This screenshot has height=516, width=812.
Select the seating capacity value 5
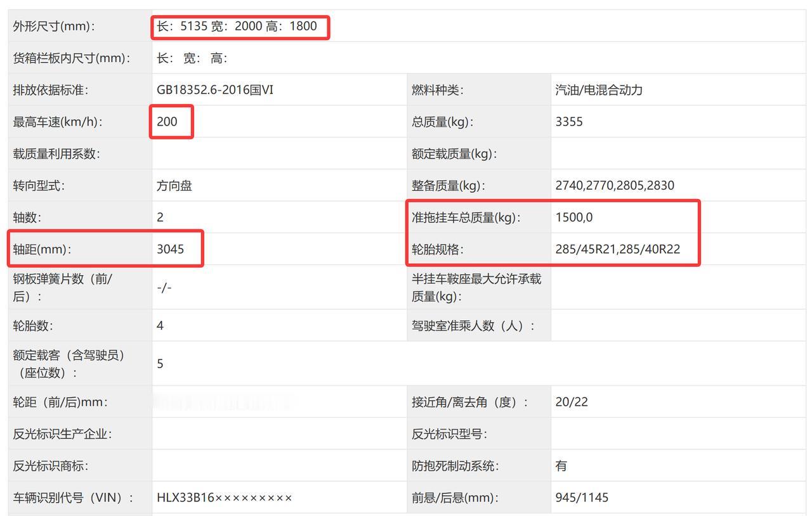click(x=159, y=363)
